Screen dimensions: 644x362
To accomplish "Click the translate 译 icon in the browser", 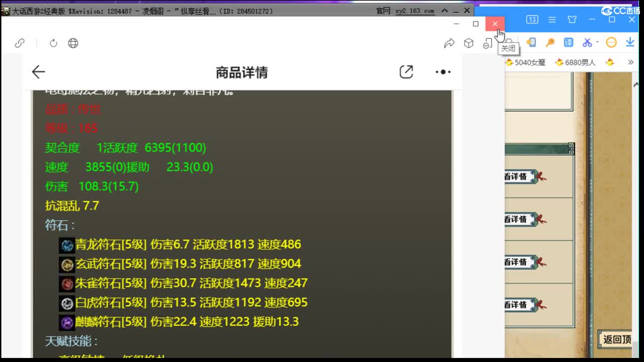I will point(569,43).
